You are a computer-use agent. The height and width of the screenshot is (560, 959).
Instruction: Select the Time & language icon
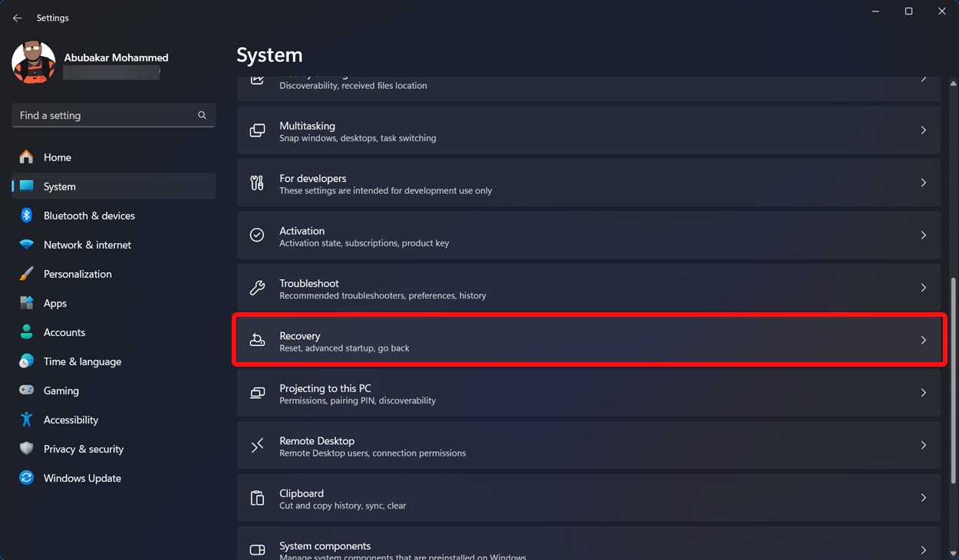(x=26, y=361)
